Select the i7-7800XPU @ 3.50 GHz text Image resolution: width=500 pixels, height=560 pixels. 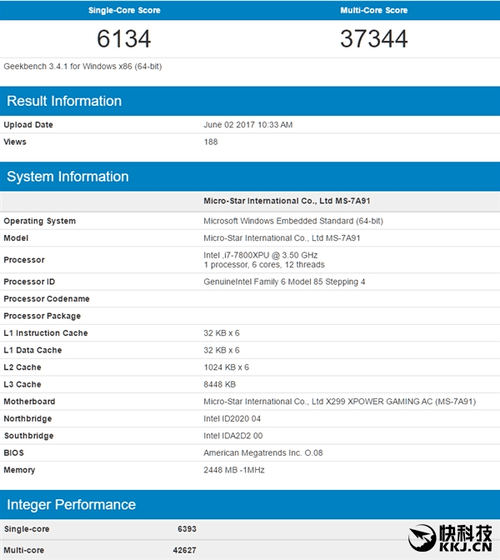coord(260,255)
